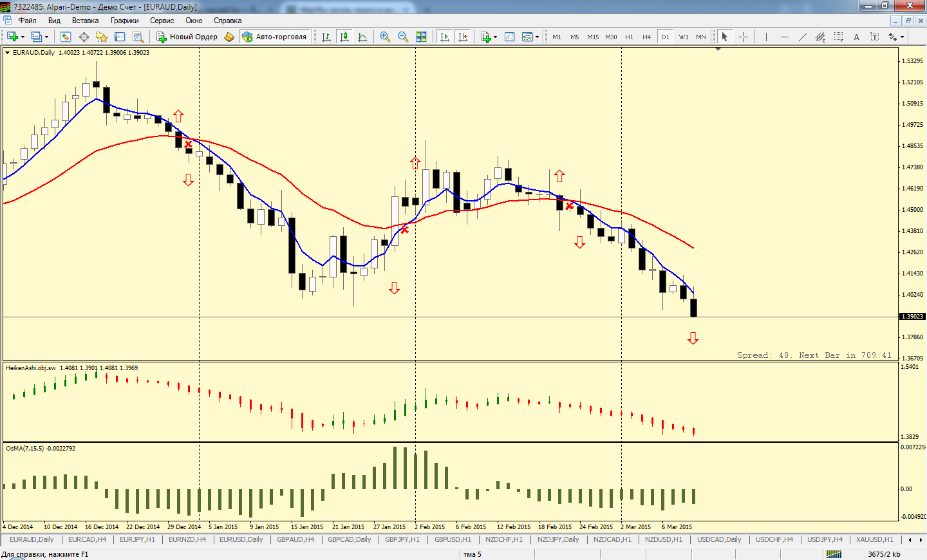Expand the New Chart dropdown arrow
927x560 pixels.
click(x=23, y=37)
